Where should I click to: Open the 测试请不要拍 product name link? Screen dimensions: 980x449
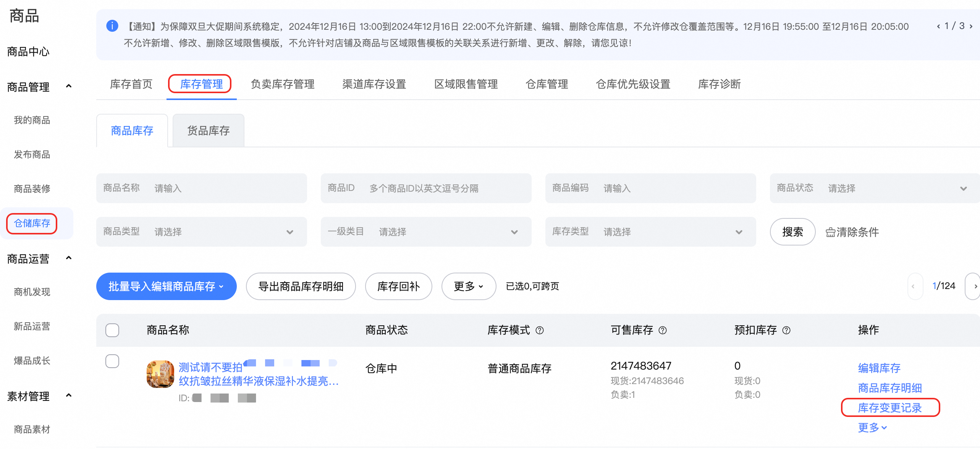click(x=259, y=374)
